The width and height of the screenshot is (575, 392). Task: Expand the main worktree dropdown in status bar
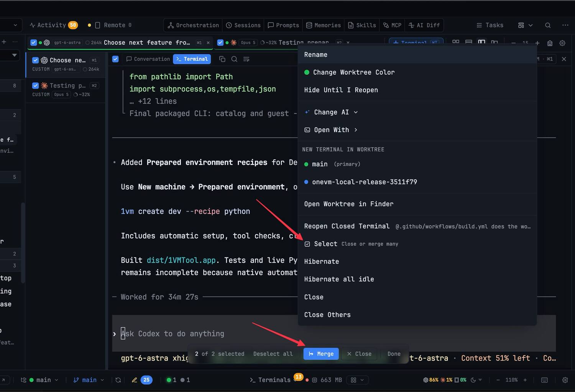pyautogui.click(x=39, y=380)
